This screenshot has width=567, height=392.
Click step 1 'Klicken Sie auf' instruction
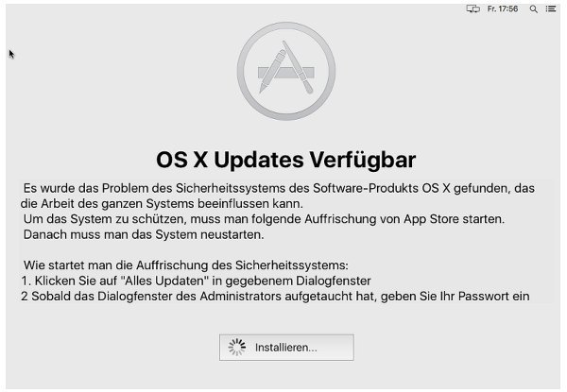tap(196, 281)
